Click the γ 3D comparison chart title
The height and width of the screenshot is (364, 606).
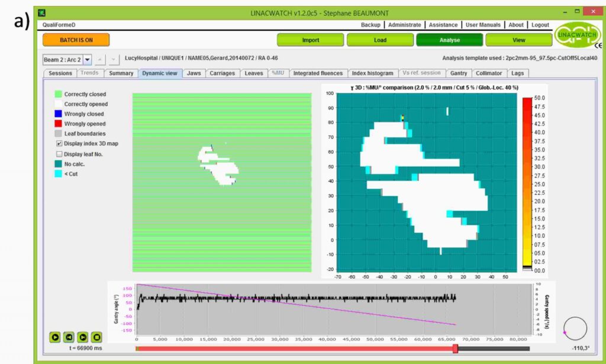coord(434,88)
